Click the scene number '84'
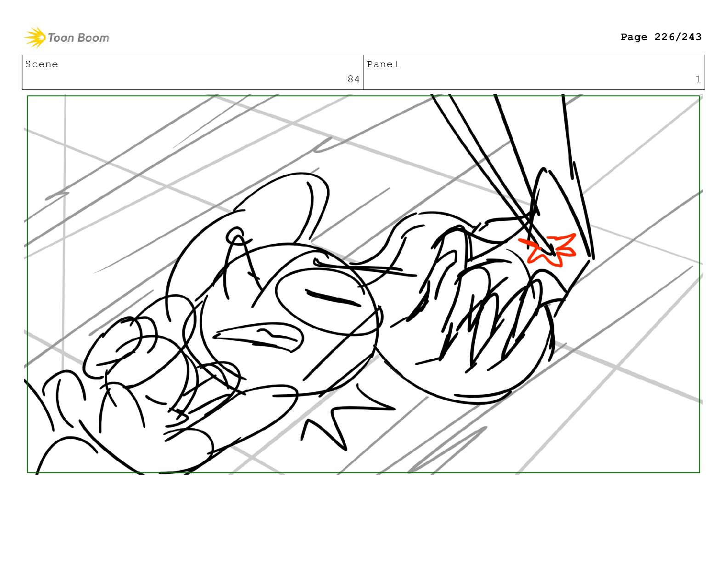728x563 pixels. [x=353, y=79]
